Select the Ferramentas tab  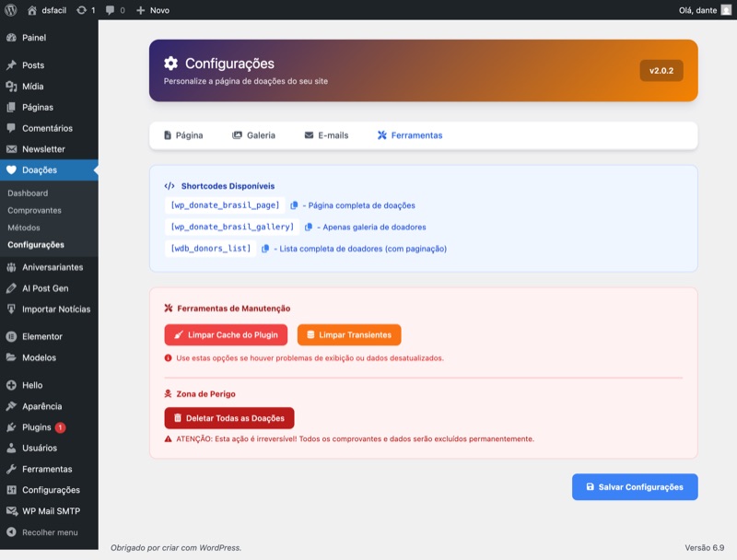click(409, 135)
